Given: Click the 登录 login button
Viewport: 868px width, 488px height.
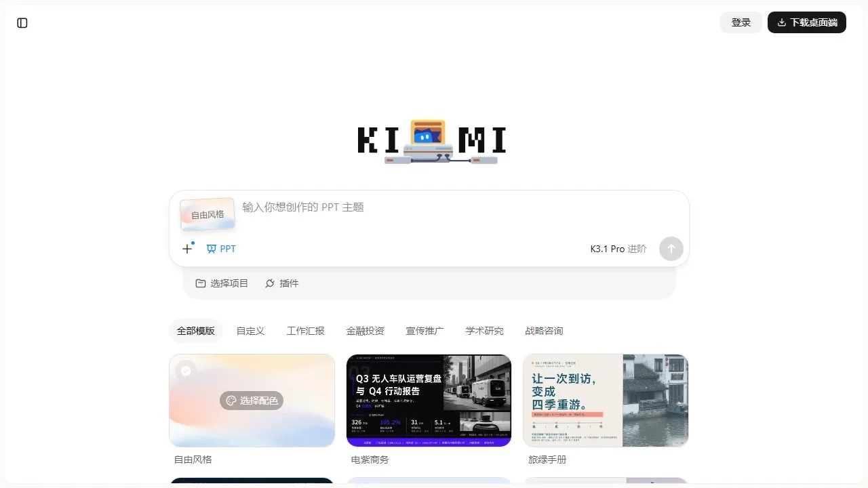Looking at the screenshot, I should pyautogui.click(x=741, y=22).
